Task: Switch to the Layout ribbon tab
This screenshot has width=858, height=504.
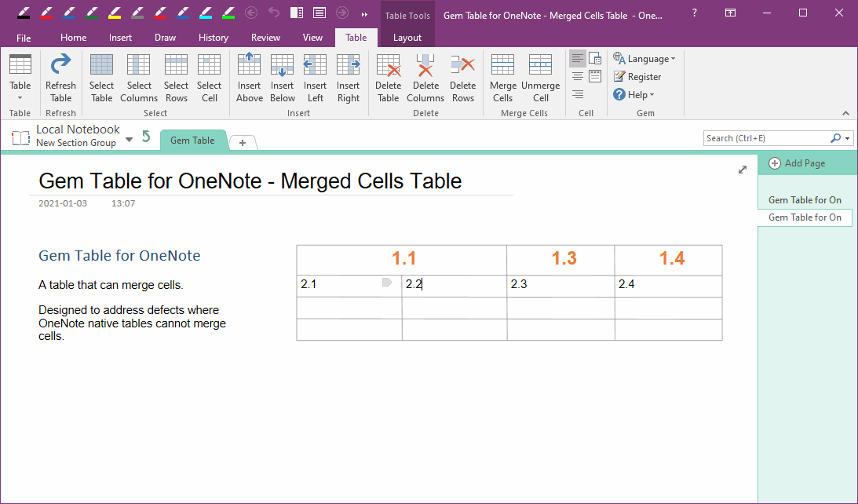Action: tap(407, 38)
